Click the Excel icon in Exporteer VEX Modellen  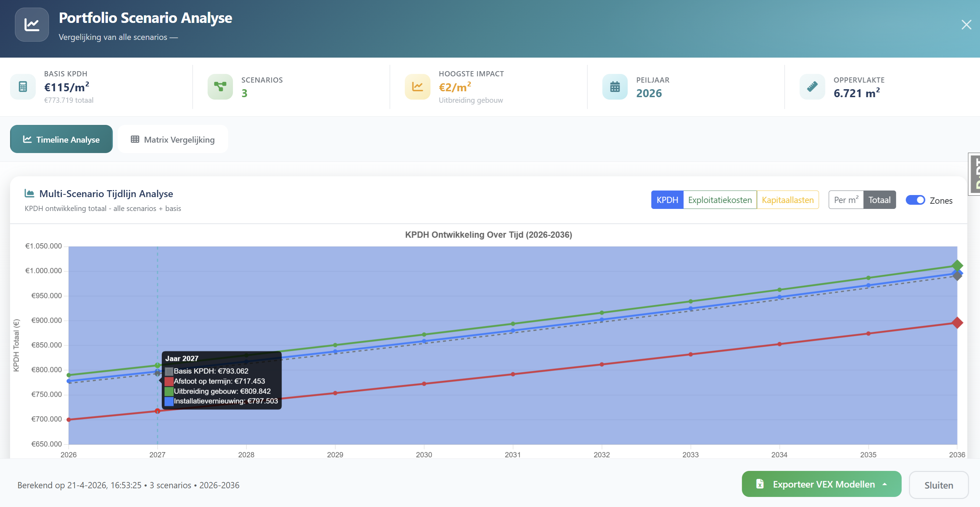tap(760, 484)
